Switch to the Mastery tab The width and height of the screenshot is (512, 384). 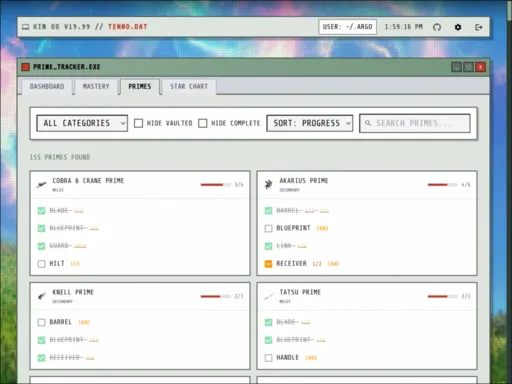tap(96, 87)
